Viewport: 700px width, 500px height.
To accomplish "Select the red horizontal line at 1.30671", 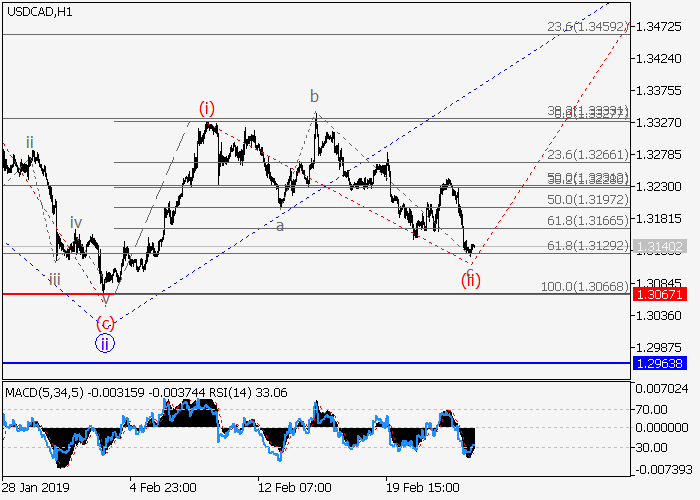I will tap(300, 294).
